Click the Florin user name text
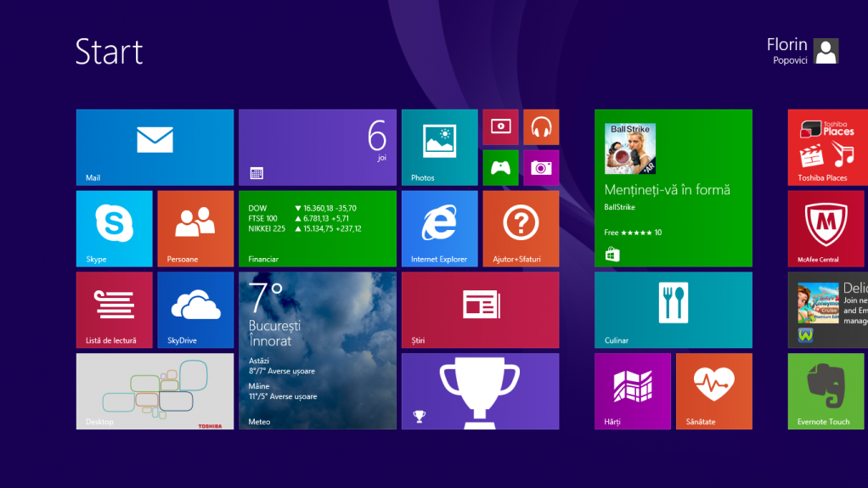The height and width of the screenshot is (488, 868). 786,44
